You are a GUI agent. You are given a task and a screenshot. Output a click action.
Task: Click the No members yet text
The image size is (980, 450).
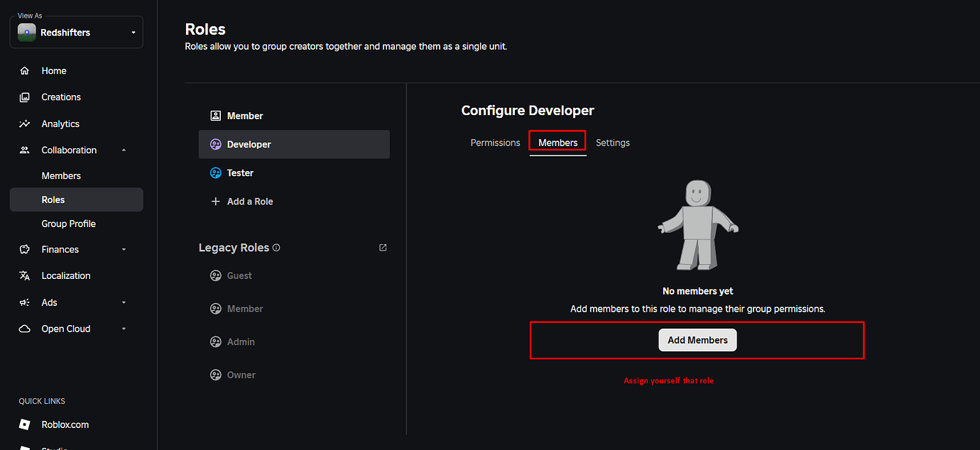tap(697, 291)
